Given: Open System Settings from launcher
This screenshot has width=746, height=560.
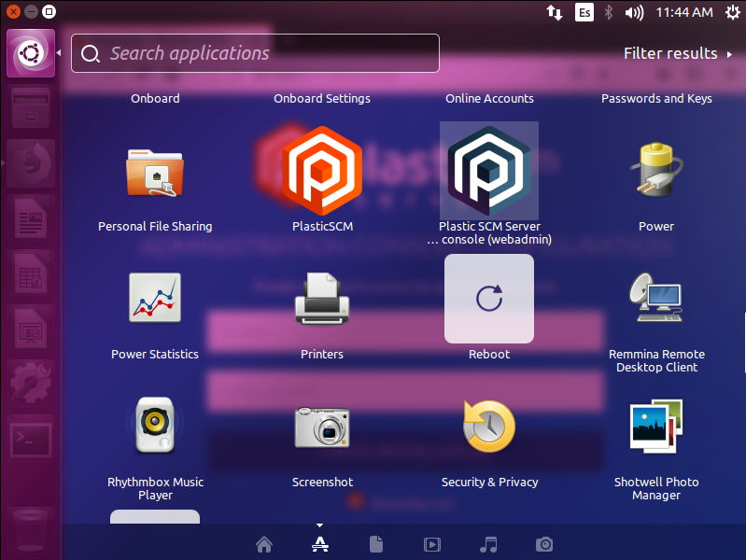Looking at the screenshot, I should point(31,383).
